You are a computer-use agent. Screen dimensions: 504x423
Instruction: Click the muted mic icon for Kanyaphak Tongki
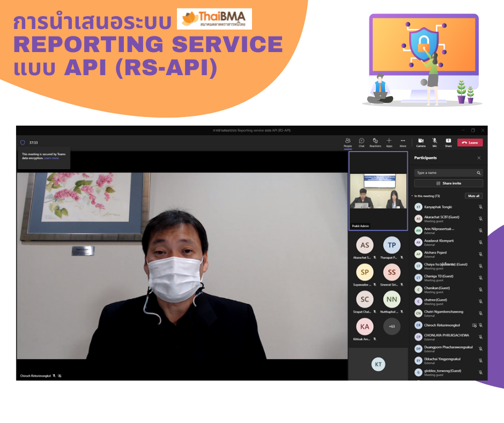coord(480,207)
